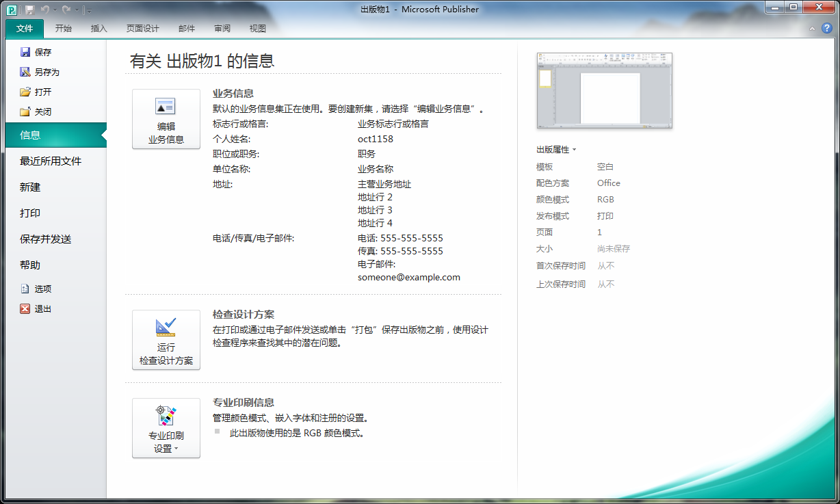Open Commercial Print Settings (专业印刷设置) dropdown
Screen dimensions: 840x504
coord(166,428)
